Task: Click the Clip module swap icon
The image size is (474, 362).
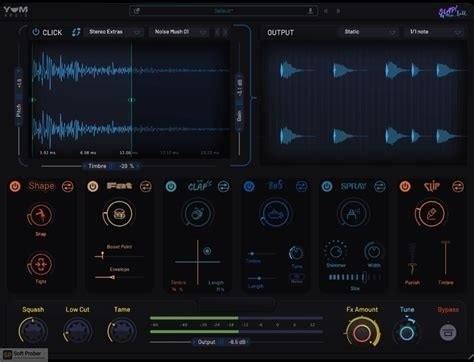Action: click(x=458, y=186)
